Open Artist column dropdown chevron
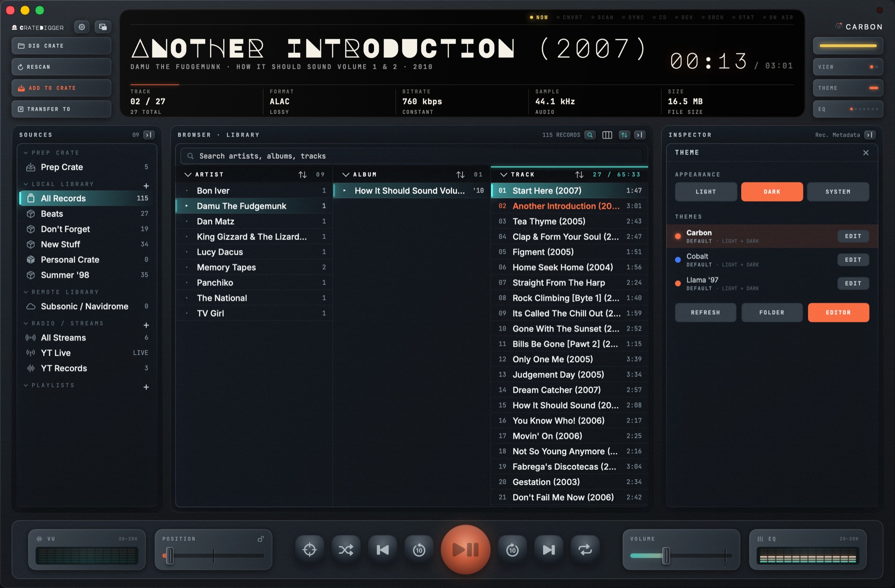 click(x=188, y=175)
